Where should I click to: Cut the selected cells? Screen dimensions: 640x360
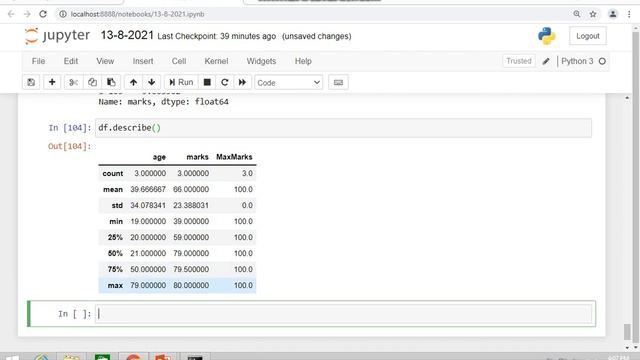[73, 82]
